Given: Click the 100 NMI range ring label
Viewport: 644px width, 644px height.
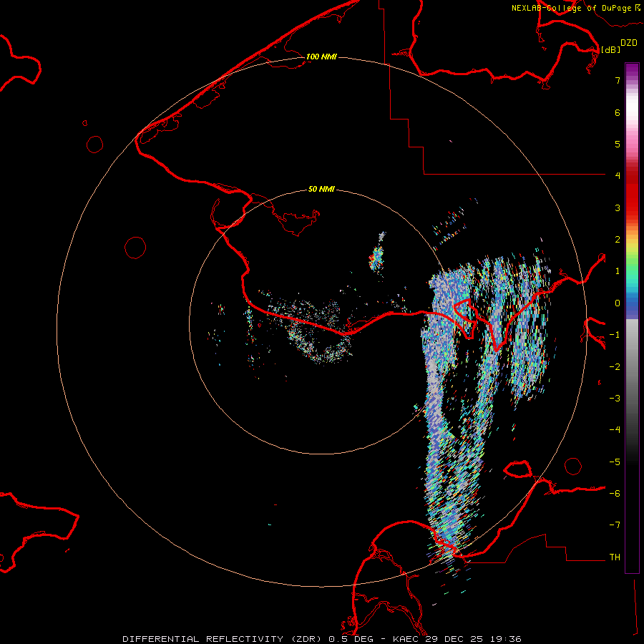Looking at the screenshot, I should click(321, 57).
